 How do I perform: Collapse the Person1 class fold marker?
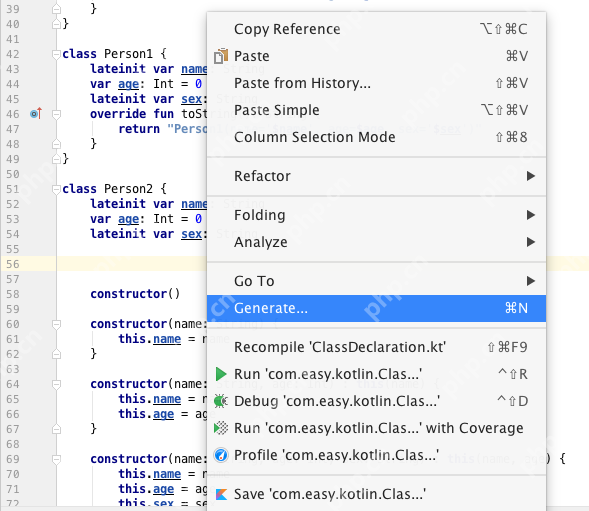[56, 54]
